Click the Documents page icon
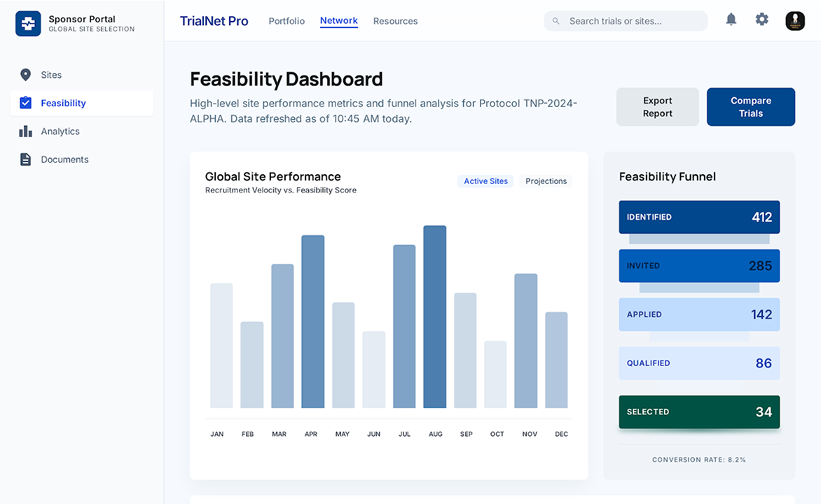This screenshot has width=821, height=504. (x=26, y=159)
